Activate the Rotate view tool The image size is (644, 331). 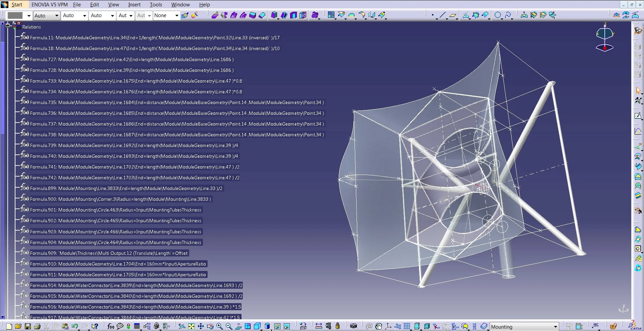click(210, 326)
